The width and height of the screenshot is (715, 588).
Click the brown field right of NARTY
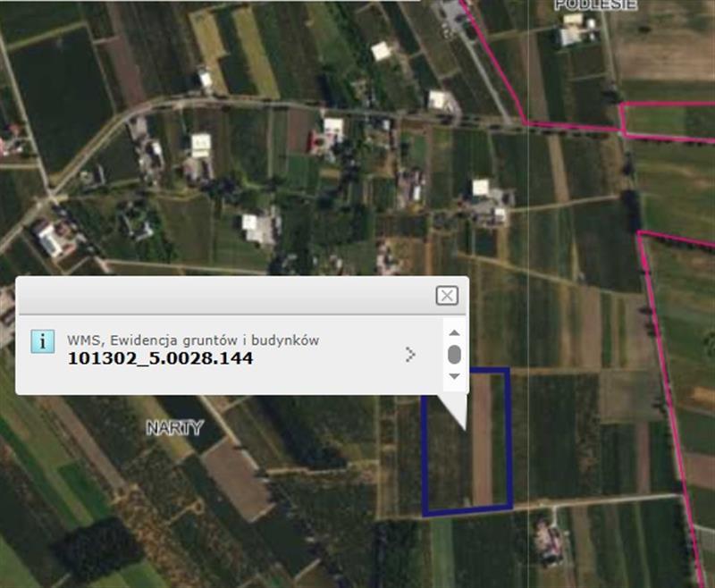[x=236, y=474]
